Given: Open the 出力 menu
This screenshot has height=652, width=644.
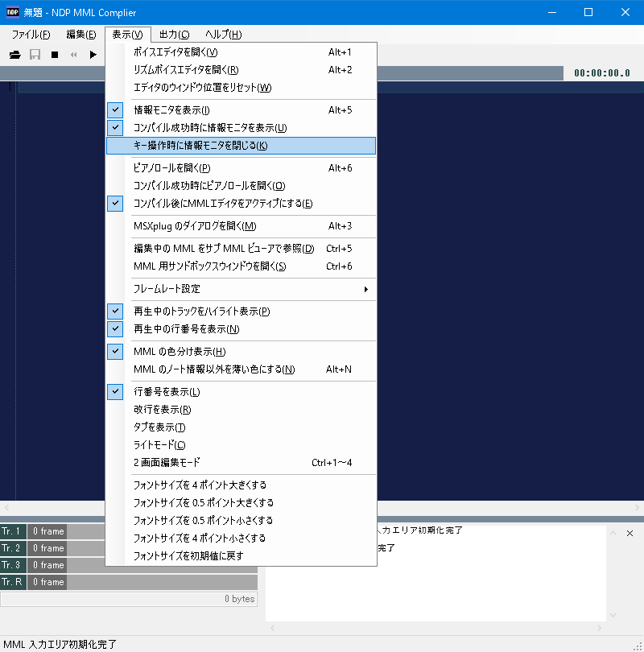Looking at the screenshot, I should click(174, 35).
